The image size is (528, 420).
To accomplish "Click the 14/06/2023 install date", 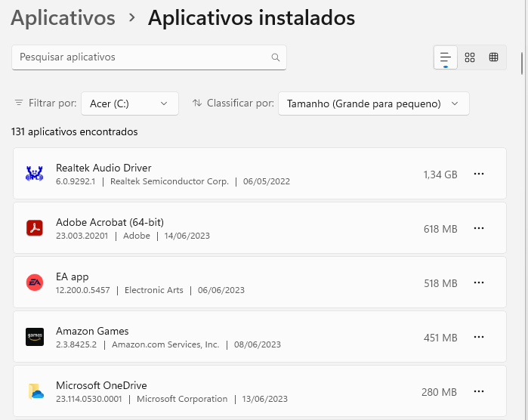I will pyautogui.click(x=187, y=236).
